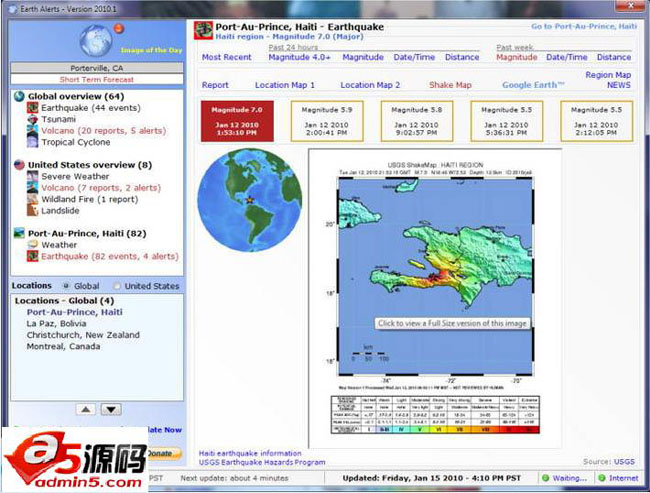Screen dimensions: 650x493
Task: Open the NEWS link
Action: [x=619, y=85]
